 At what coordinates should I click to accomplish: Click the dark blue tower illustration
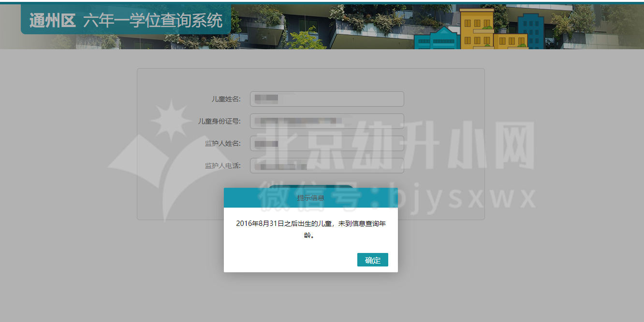[x=530, y=30]
